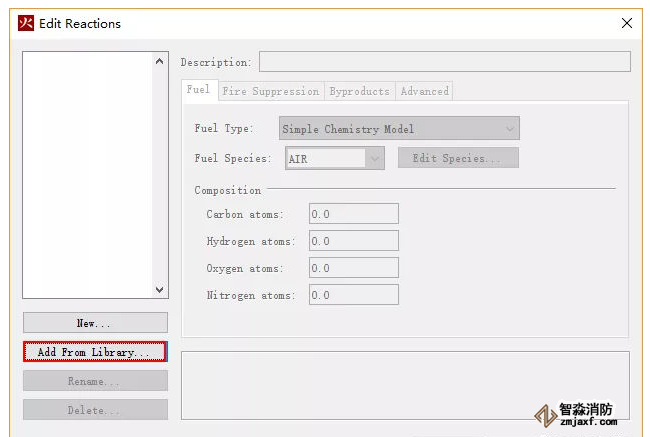Click the Rename... button

[x=95, y=381]
